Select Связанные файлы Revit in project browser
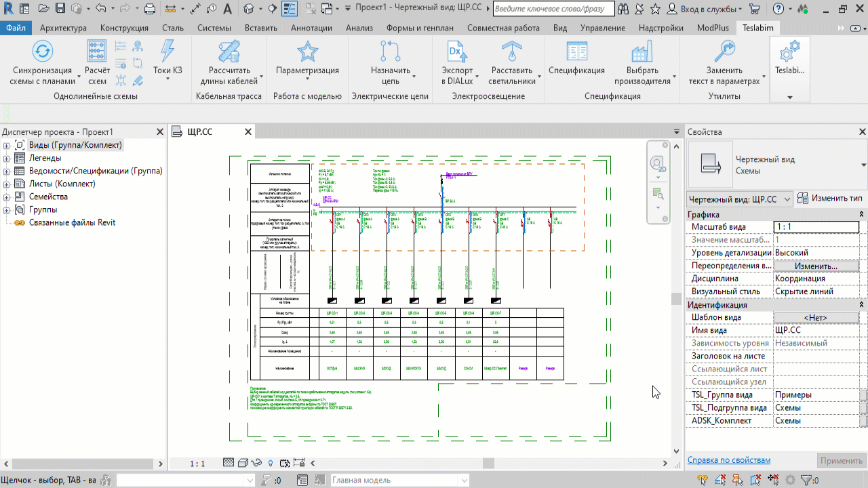Viewport: 868px width, 488px height. 72,223
